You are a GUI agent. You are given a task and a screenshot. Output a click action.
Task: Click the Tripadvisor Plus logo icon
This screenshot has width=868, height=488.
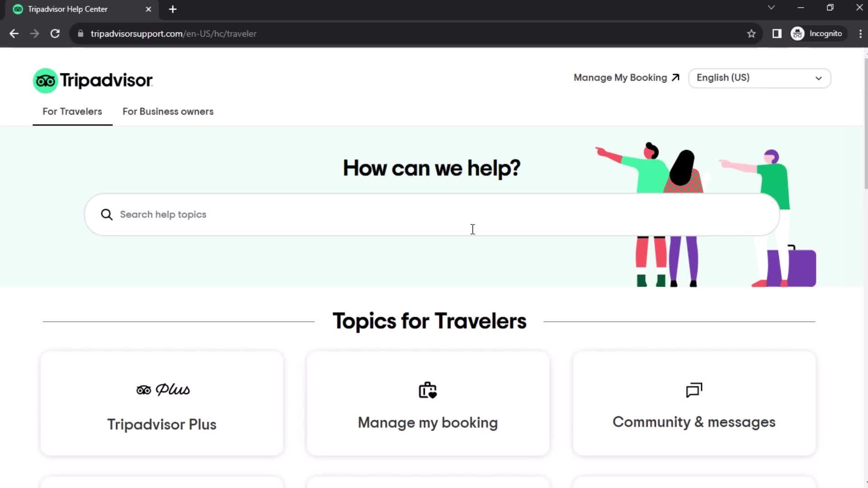point(163,389)
